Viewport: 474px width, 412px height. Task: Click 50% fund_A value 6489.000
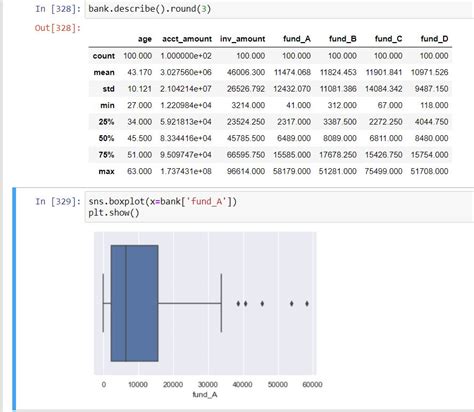pos(294,138)
